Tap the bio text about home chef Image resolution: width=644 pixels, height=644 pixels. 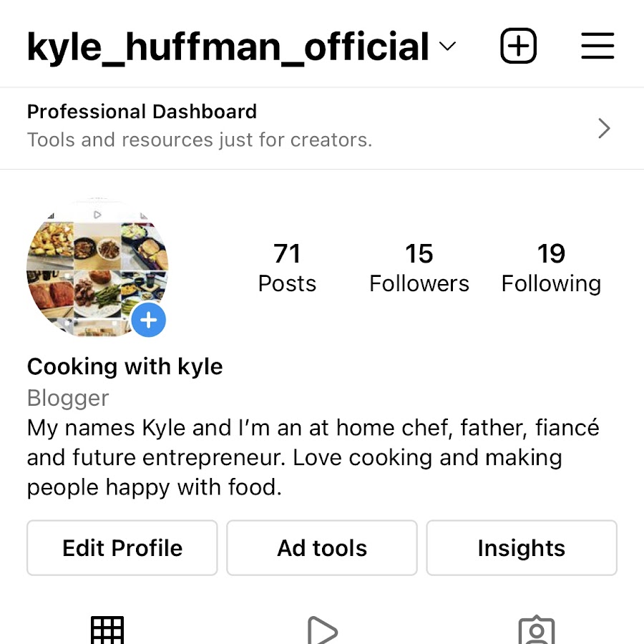click(313, 457)
